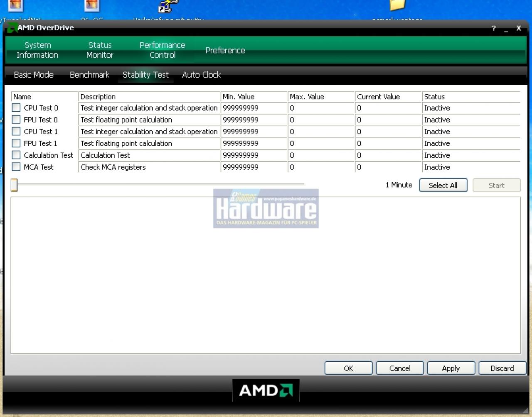The height and width of the screenshot is (417, 532).
Task: Click the Name column header
Action: click(44, 97)
